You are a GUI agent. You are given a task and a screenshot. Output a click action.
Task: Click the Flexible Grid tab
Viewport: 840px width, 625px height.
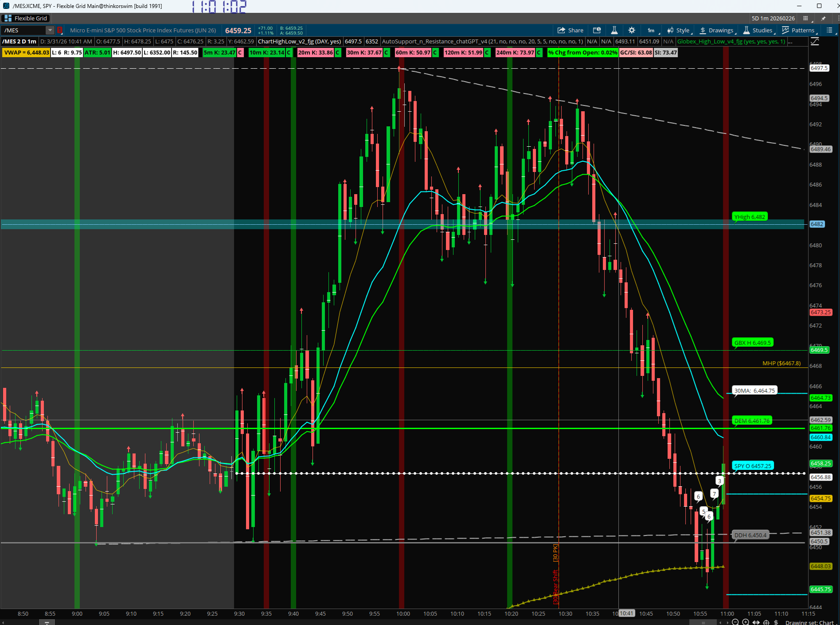pyautogui.click(x=26, y=18)
